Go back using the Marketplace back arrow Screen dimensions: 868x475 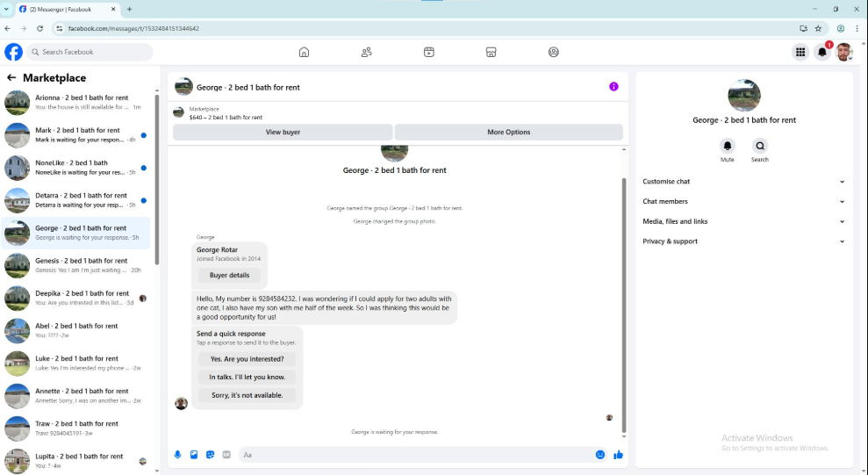[x=11, y=77]
